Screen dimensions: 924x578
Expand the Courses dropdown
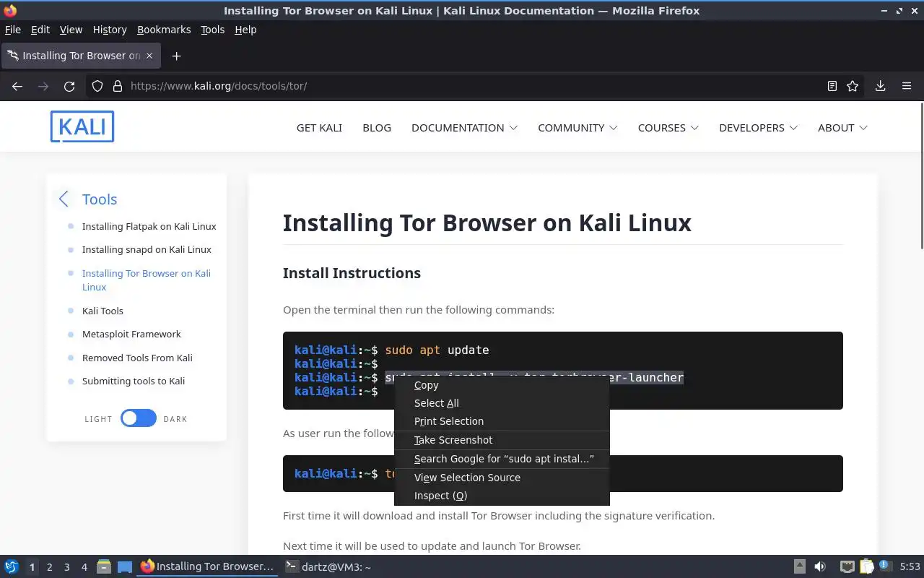pyautogui.click(x=668, y=127)
